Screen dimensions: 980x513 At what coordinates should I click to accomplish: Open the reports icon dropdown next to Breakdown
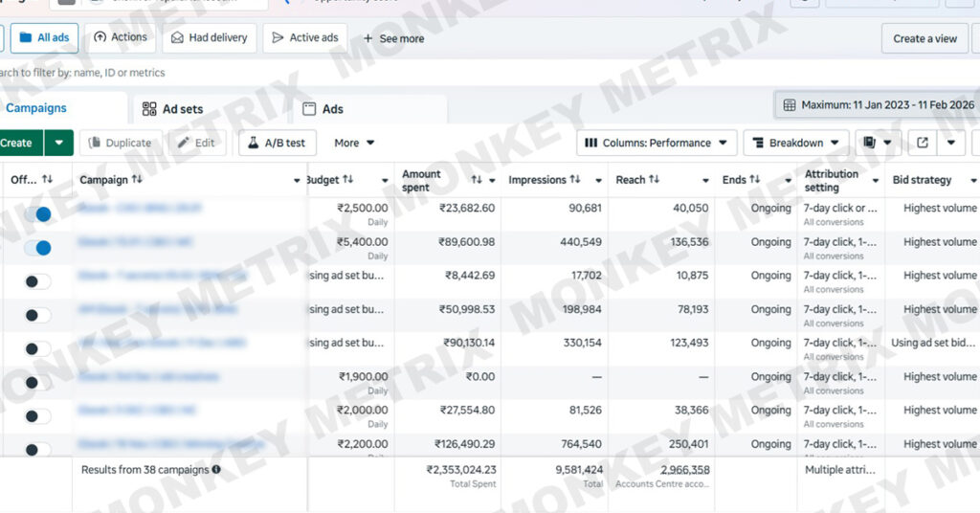[x=878, y=143]
